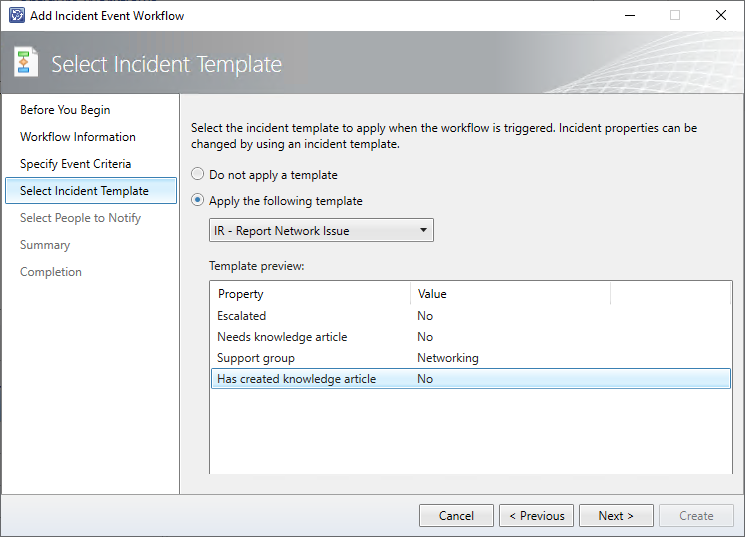Viewport: 745px width, 537px height.
Task: Go to Before You Begin step
Action: click(65, 110)
